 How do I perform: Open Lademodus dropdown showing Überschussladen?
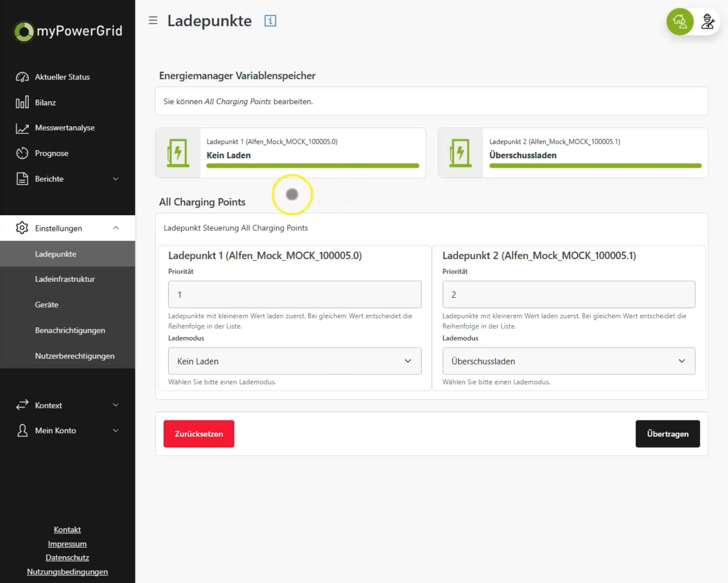pyautogui.click(x=569, y=361)
